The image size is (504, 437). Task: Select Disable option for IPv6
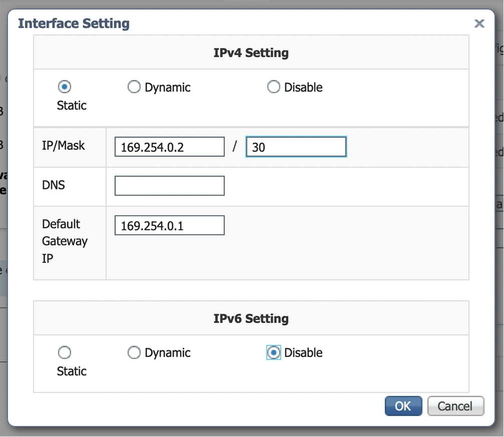click(x=273, y=353)
